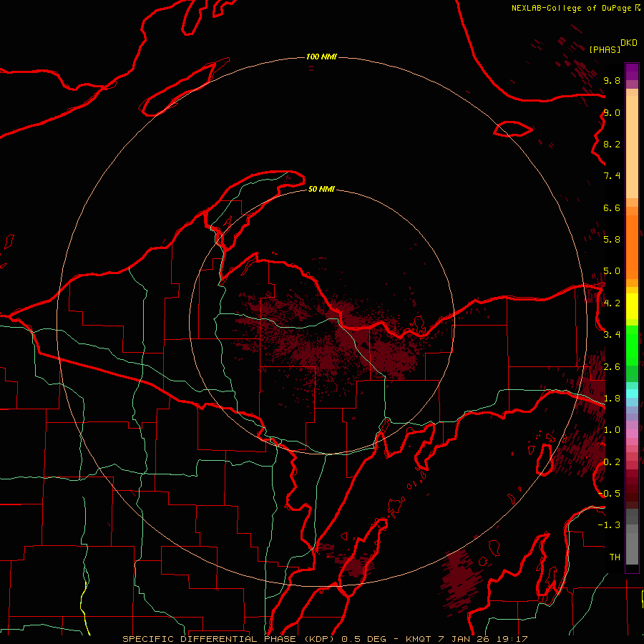644x644 pixels.
Task: Click the cyan segment of color bar
Action: pos(632,394)
